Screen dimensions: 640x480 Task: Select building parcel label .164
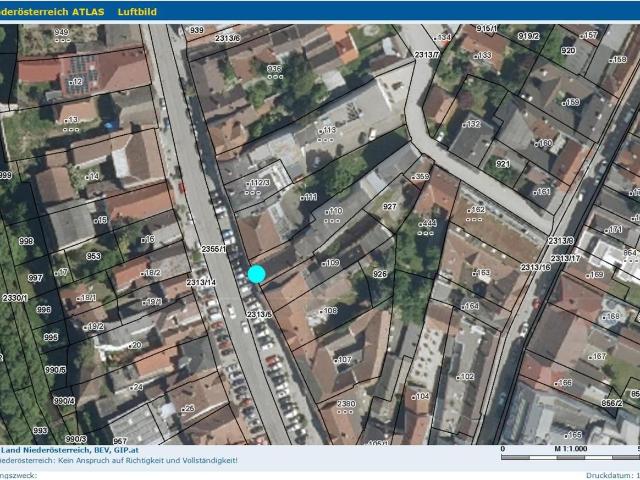tap(470, 306)
